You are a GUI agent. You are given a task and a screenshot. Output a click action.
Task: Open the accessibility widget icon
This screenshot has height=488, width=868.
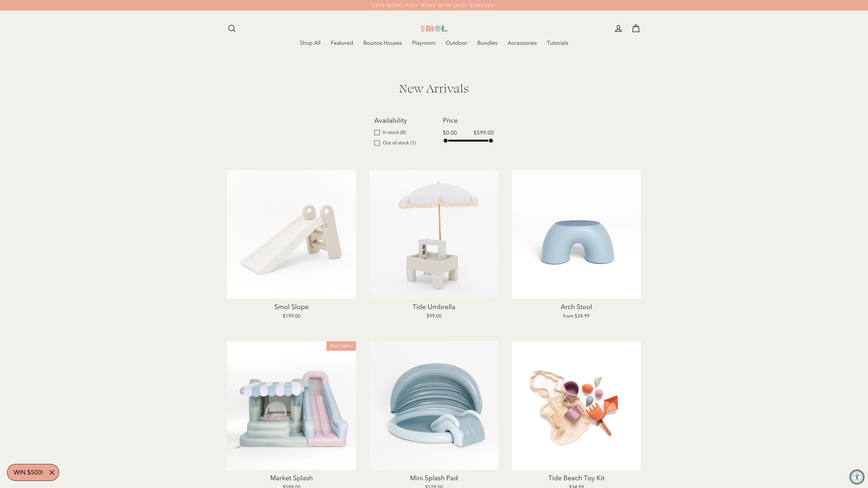[856, 476]
